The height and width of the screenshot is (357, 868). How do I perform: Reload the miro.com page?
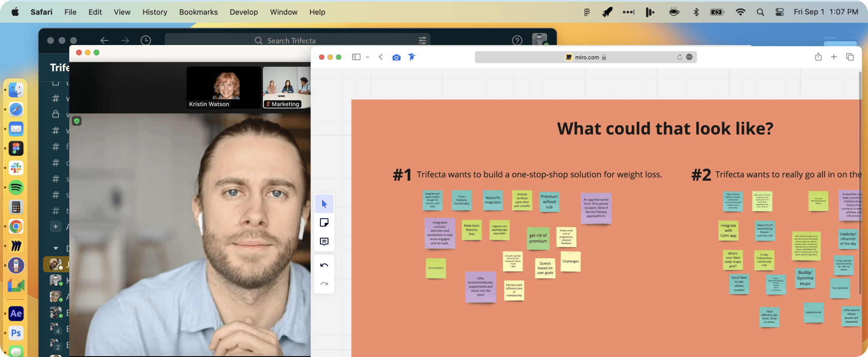pyautogui.click(x=679, y=57)
